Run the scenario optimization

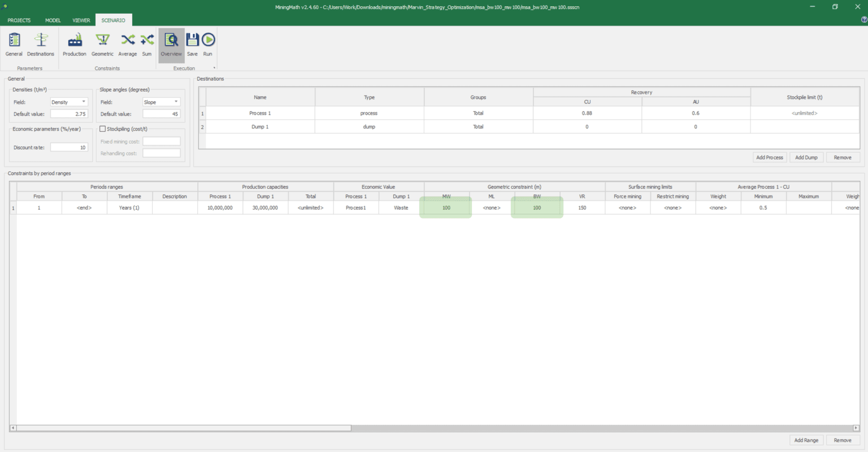[207, 40]
